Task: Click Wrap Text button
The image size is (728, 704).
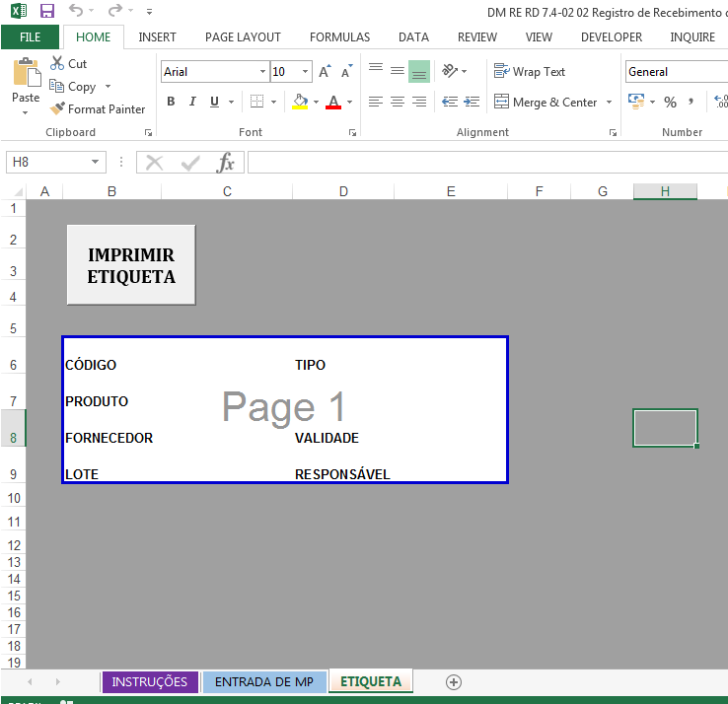Action: tap(530, 71)
